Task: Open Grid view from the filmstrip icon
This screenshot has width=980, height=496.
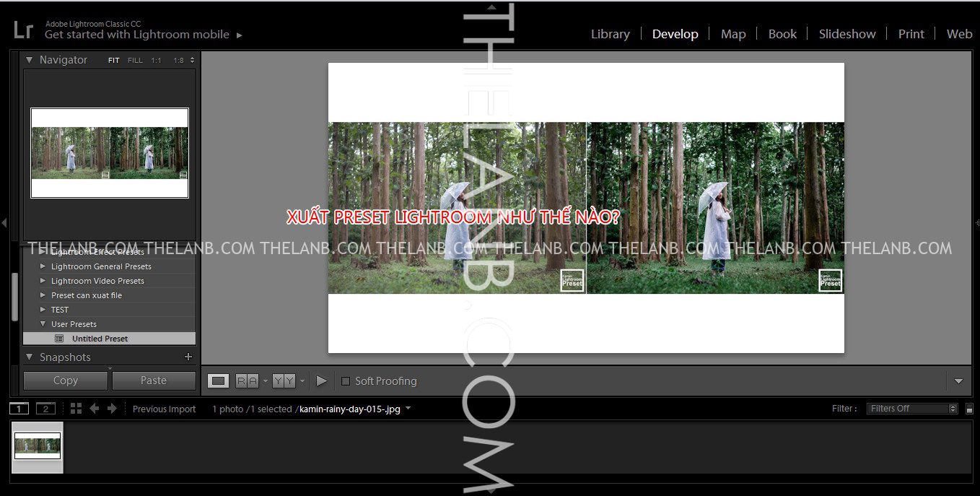Action: point(76,409)
